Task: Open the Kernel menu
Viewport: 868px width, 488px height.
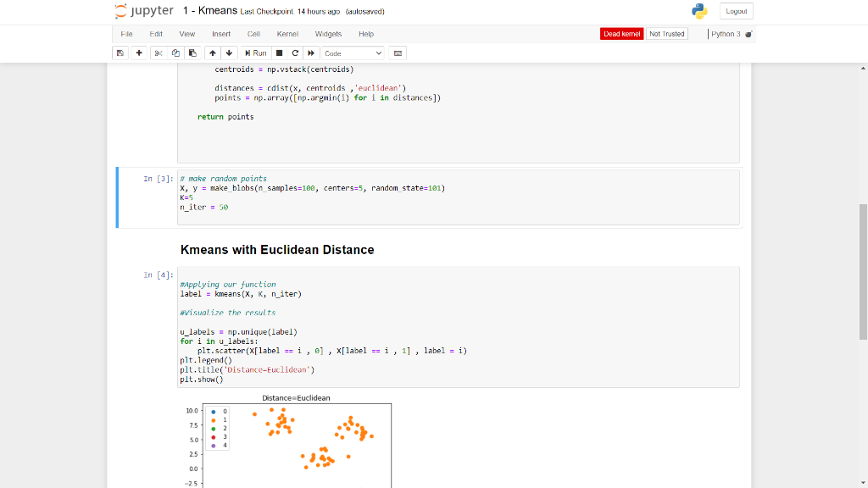Action: [287, 34]
